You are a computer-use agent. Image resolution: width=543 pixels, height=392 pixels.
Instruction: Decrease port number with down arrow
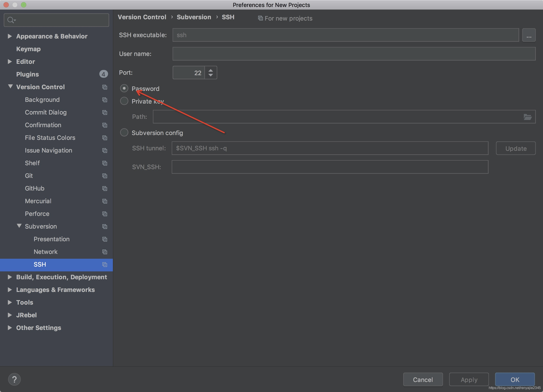click(x=211, y=75)
